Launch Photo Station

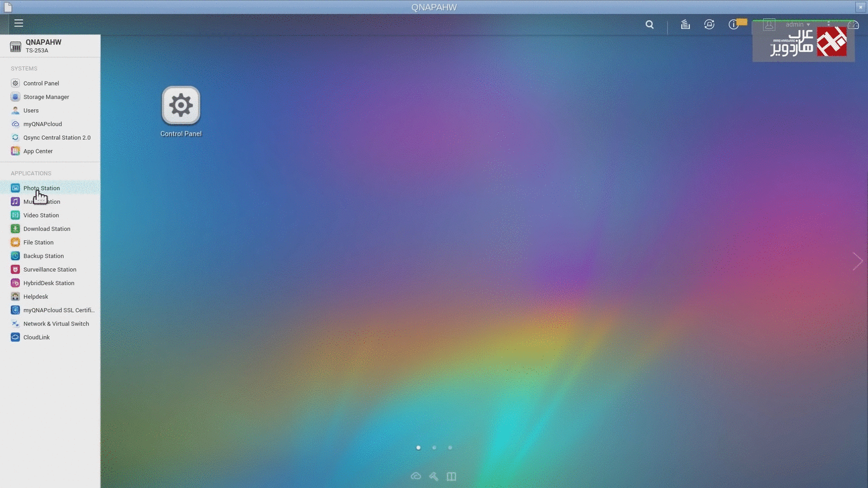[x=50, y=188]
